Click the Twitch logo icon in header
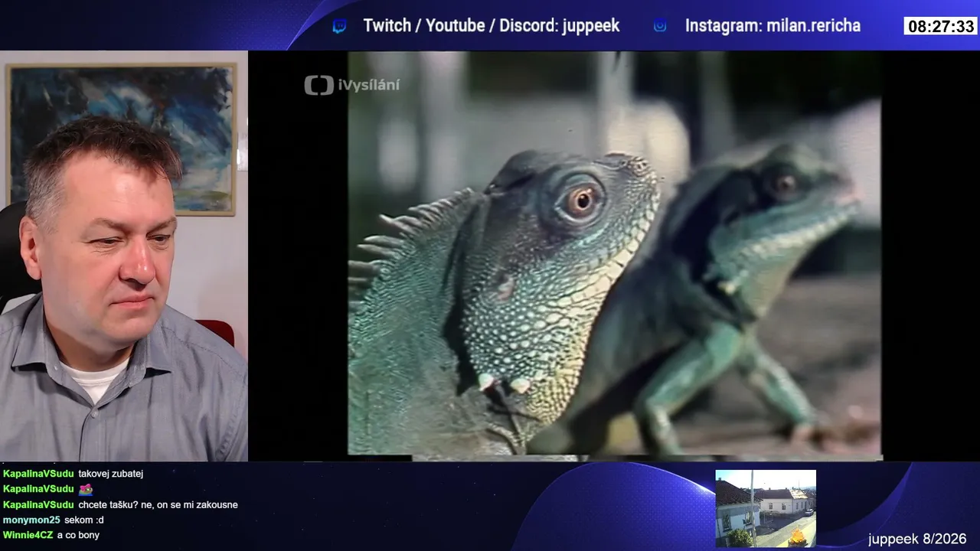 pyautogui.click(x=339, y=26)
